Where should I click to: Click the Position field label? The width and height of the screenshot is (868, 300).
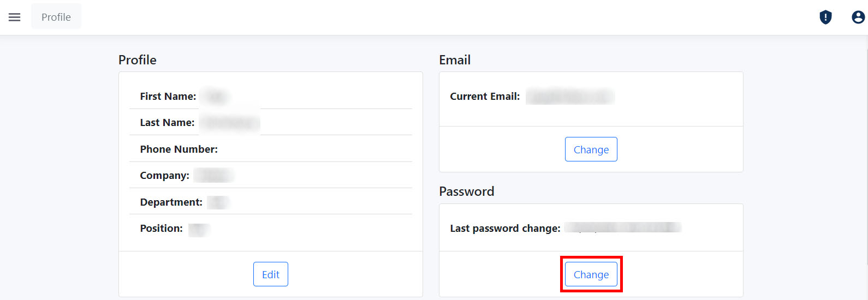coord(161,229)
